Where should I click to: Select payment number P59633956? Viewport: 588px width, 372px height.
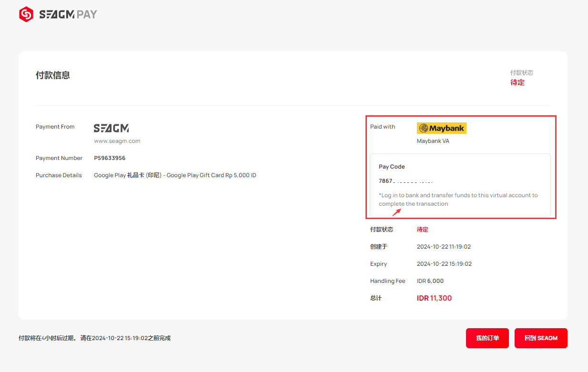(110, 158)
